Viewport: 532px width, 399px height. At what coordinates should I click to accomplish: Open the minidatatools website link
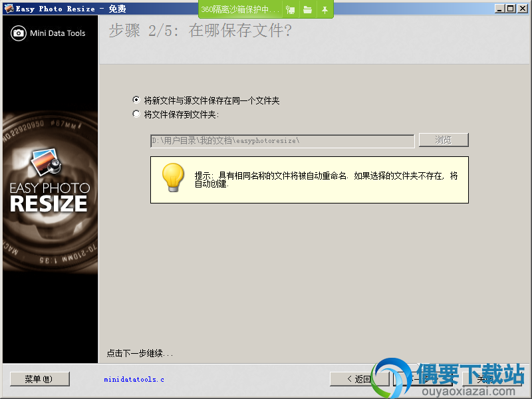point(134,379)
